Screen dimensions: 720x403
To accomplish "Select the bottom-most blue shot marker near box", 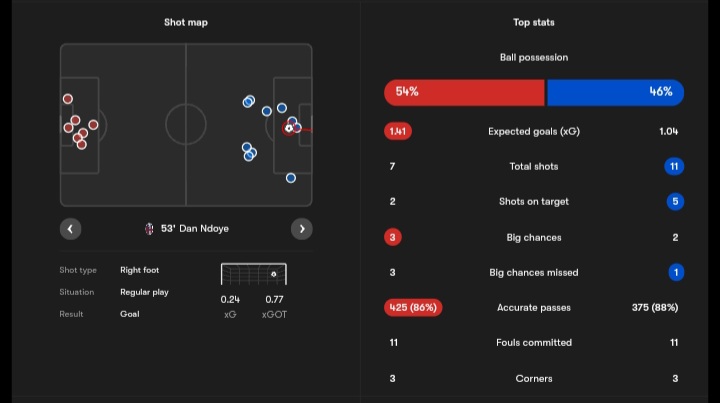I will click(x=291, y=178).
